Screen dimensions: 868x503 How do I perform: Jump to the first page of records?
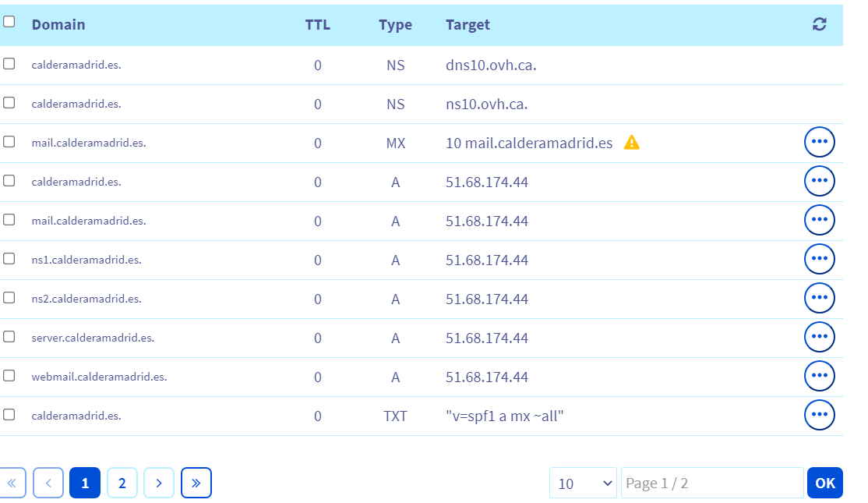[11, 483]
